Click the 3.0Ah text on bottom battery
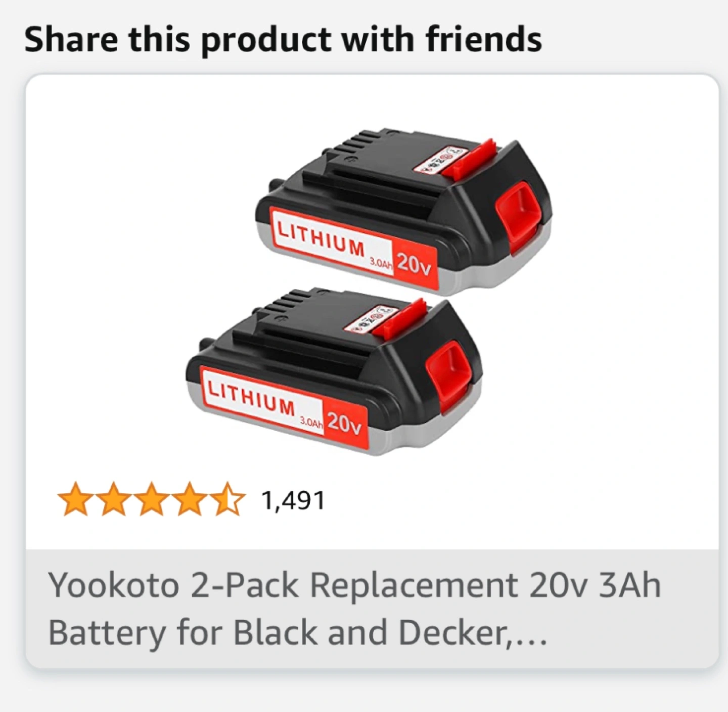This screenshot has height=712, width=728. (311, 421)
